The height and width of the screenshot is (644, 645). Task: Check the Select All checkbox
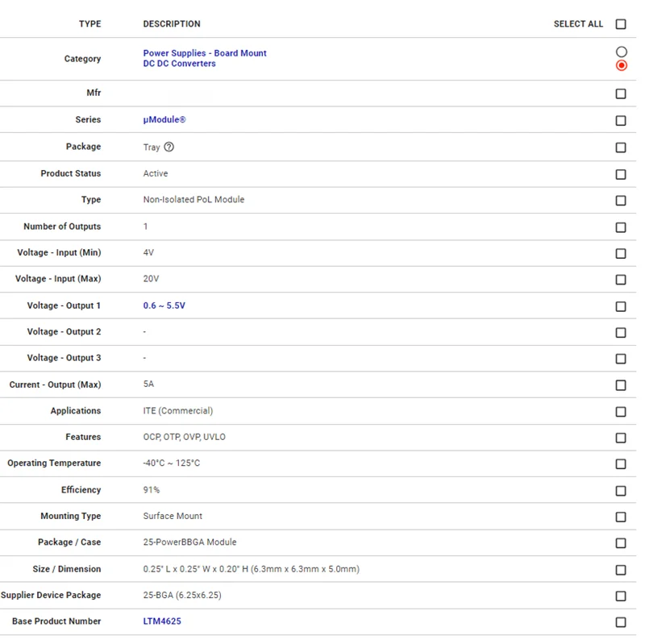point(621,24)
